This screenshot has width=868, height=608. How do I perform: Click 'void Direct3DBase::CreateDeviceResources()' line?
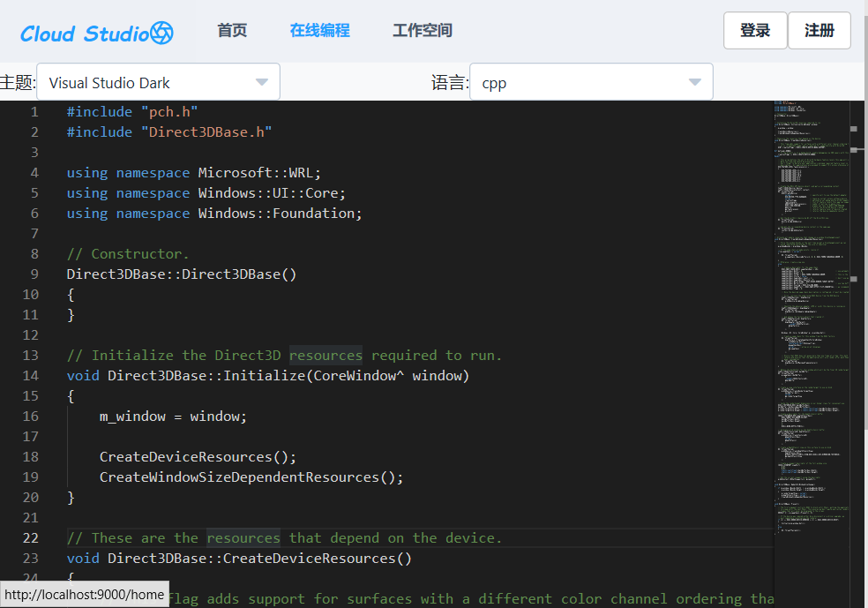point(239,559)
